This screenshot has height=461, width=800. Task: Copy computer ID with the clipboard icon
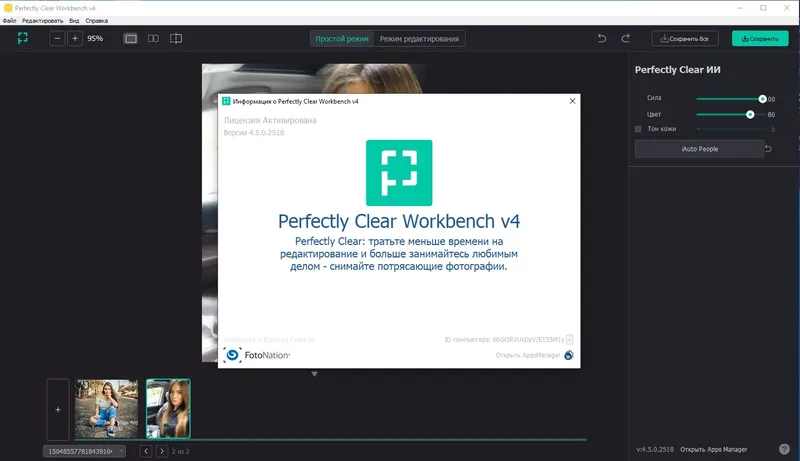570,340
